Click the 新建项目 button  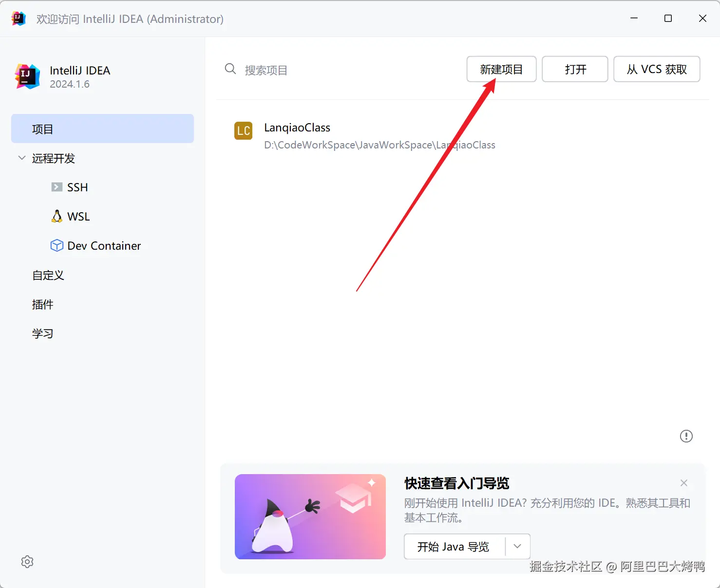(x=501, y=69)
